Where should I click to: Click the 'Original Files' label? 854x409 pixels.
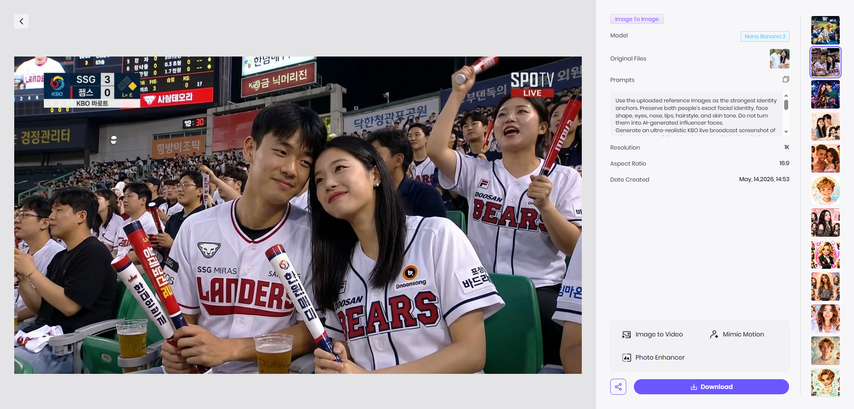(x=628, y=58)
